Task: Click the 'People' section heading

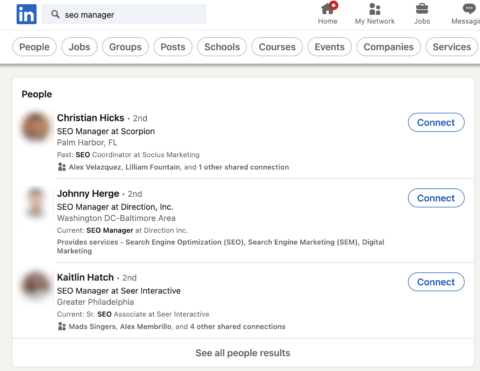Action: tap(37, 94)
